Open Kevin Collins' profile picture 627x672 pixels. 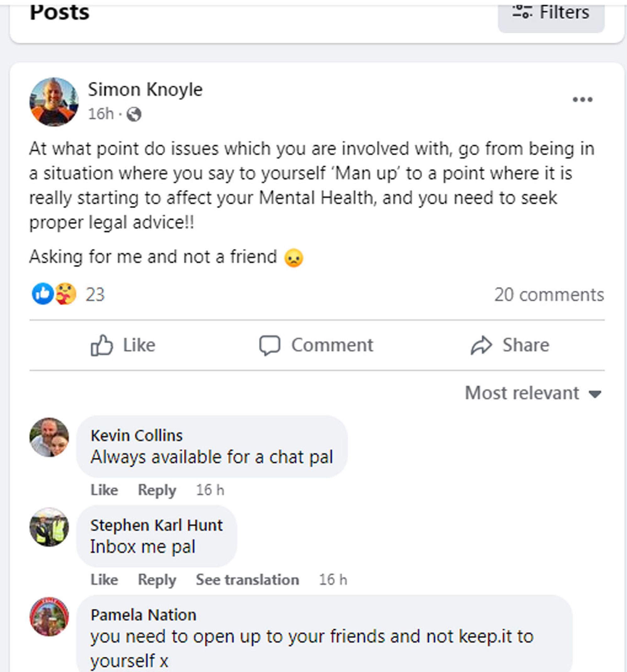tap(49, 437)
